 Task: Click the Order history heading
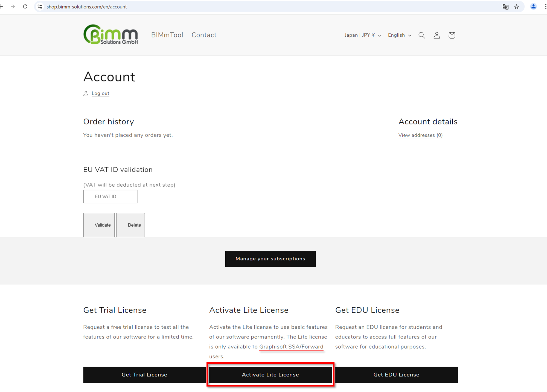109,122
